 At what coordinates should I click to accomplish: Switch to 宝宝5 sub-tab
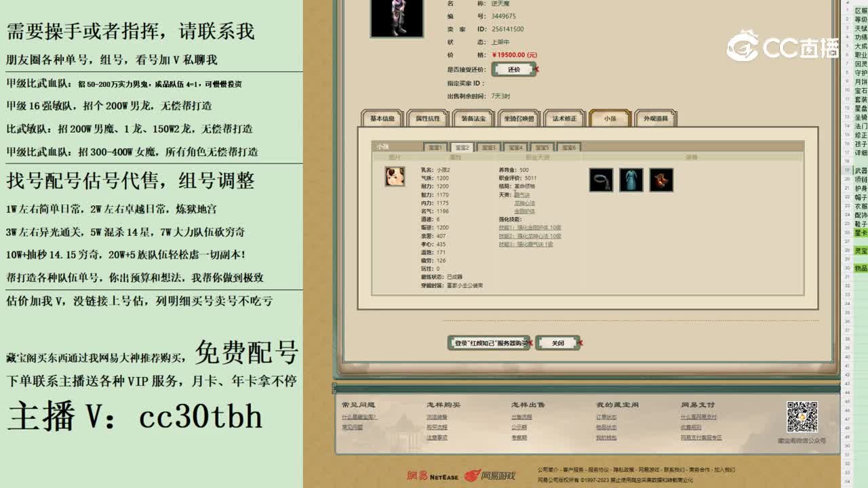[541, 147]
